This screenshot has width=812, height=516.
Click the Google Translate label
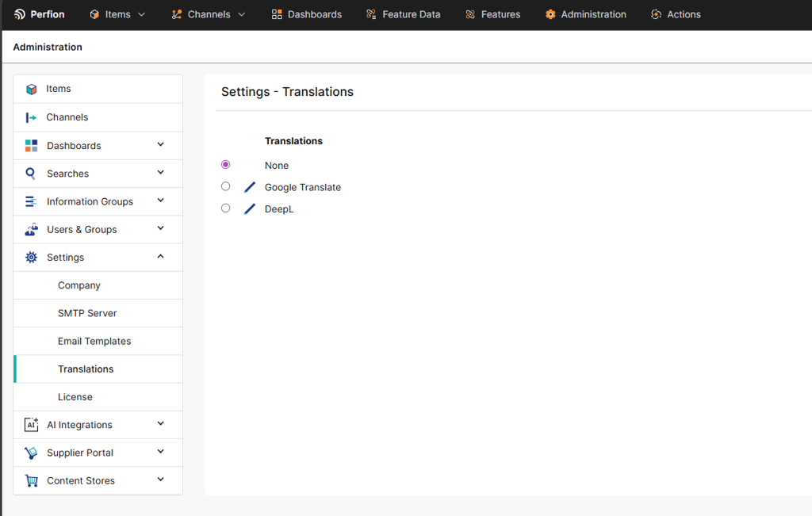(x=302, y=187)
